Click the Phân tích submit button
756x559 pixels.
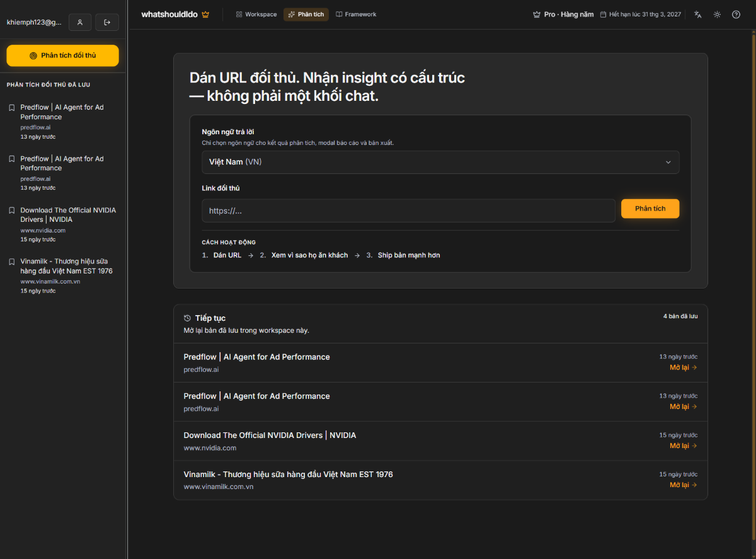650,209
